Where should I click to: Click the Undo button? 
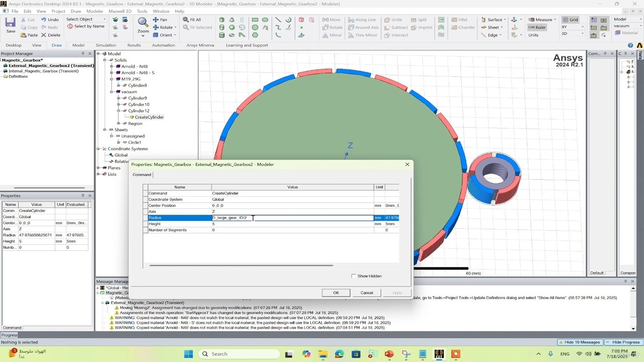coord(50,20)
